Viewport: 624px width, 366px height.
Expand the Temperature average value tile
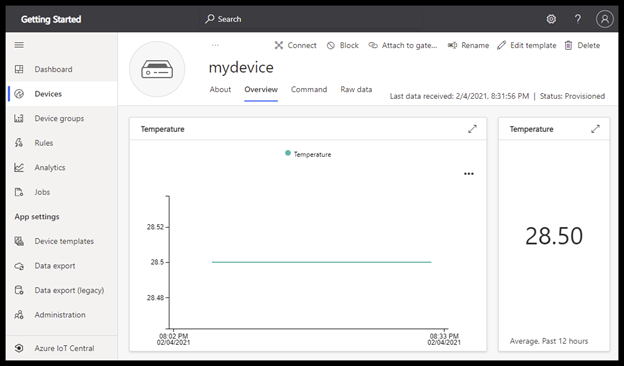[595, 129]
